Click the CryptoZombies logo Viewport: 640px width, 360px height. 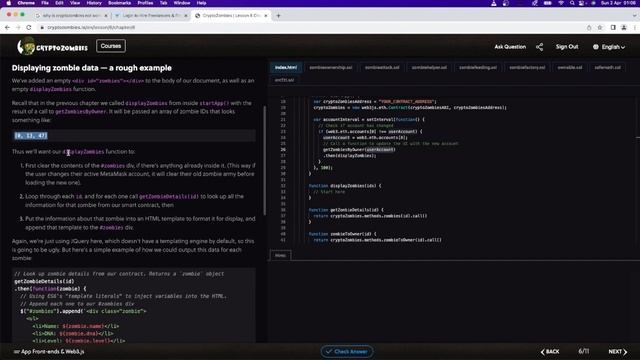52,46
